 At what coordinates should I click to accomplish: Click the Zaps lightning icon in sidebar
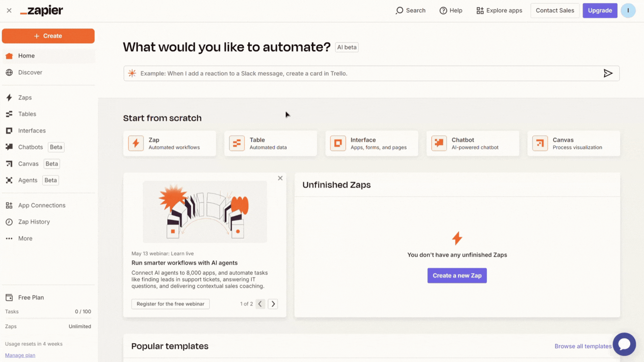click(9, 98)
